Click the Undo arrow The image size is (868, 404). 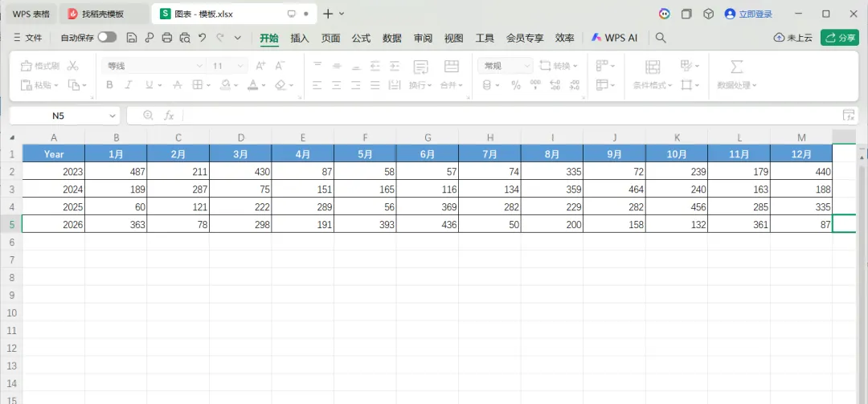(202, 38)
